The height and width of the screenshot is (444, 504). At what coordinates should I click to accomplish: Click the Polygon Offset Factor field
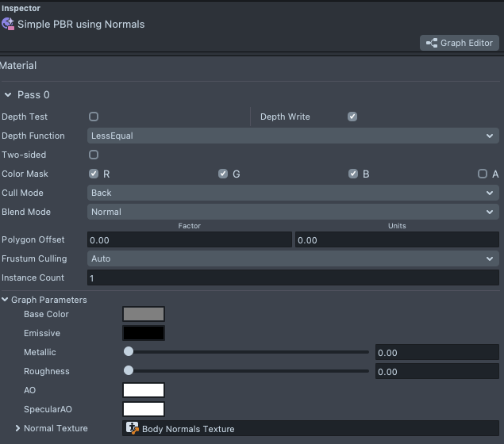click(189, 239)
